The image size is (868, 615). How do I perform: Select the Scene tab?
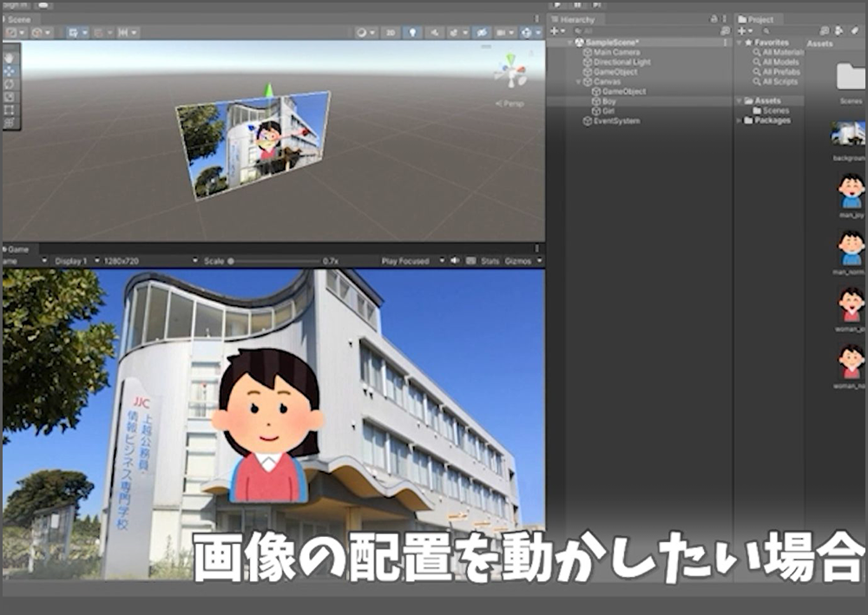(18, 19)
